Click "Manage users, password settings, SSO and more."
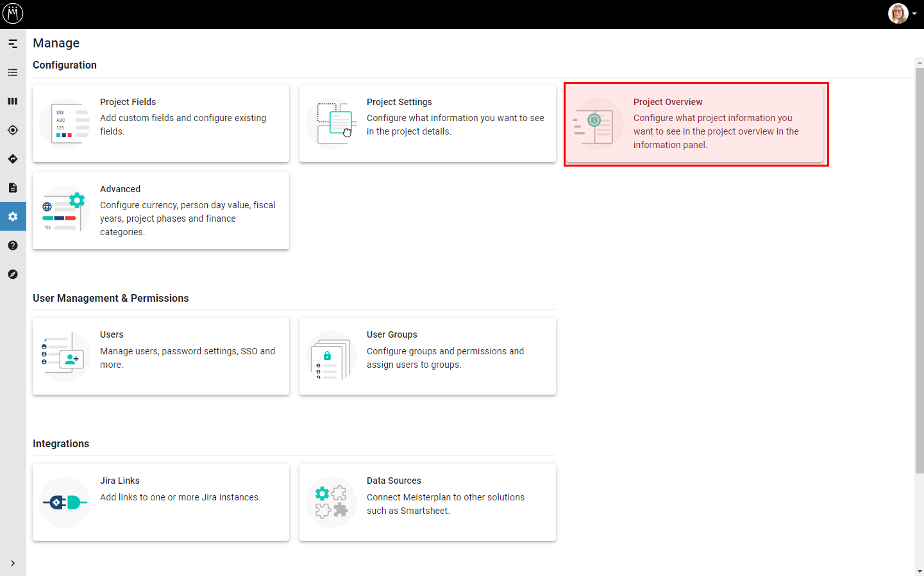 188,358
